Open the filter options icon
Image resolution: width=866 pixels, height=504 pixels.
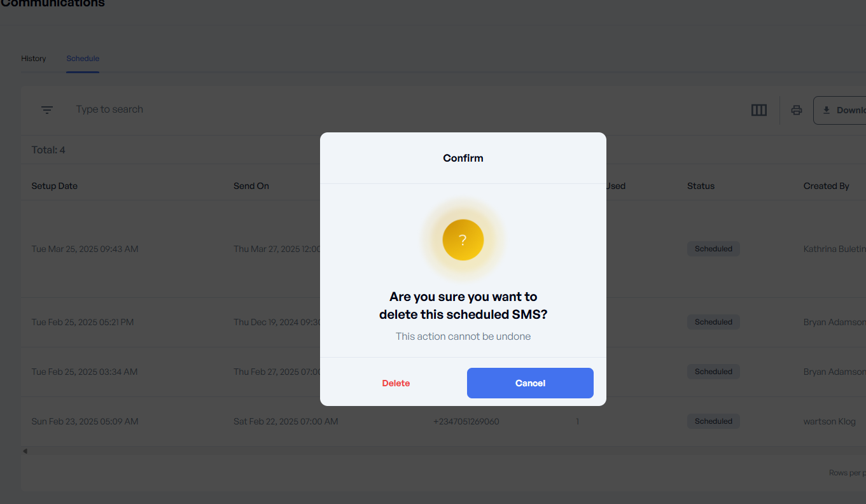click(46, 109)
